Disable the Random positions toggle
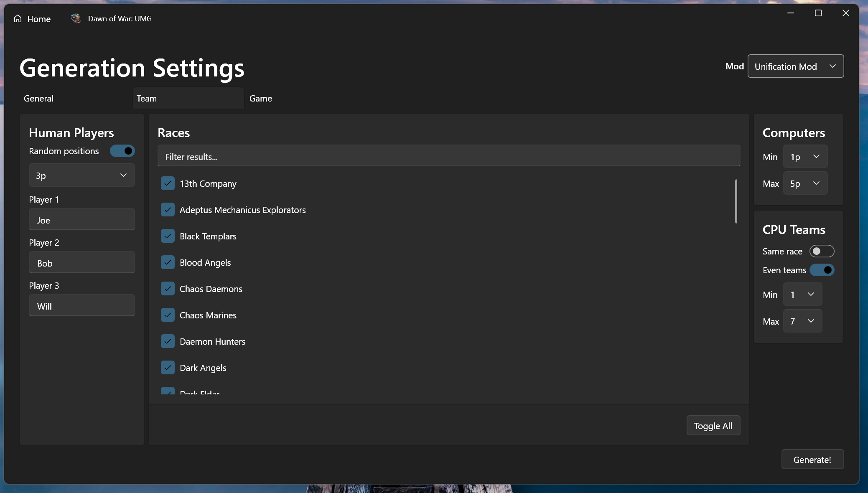This screenshot has height=493, width=868. click(x=122, y=151)
